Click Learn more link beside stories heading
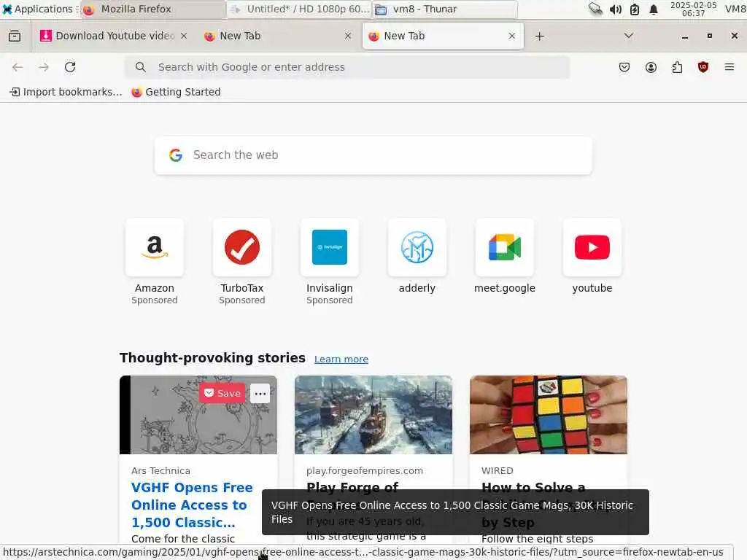747x560 pixels. [x=341, y=359]
